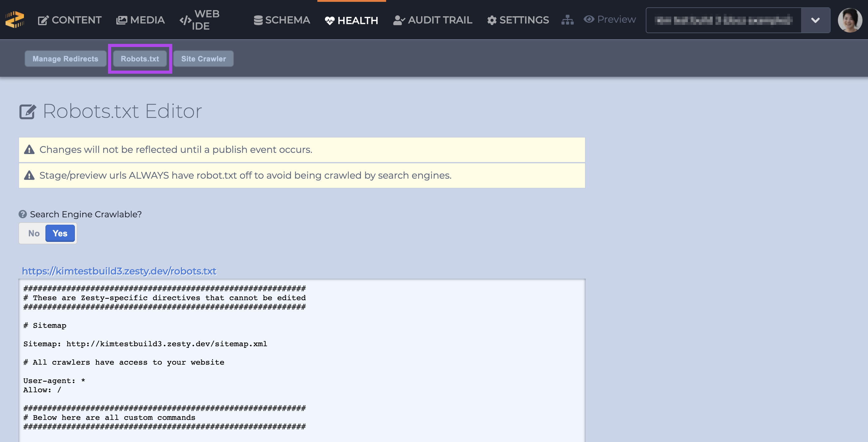
Task: Switch to Site Crawler tab
Action: (x=203, y=59)
